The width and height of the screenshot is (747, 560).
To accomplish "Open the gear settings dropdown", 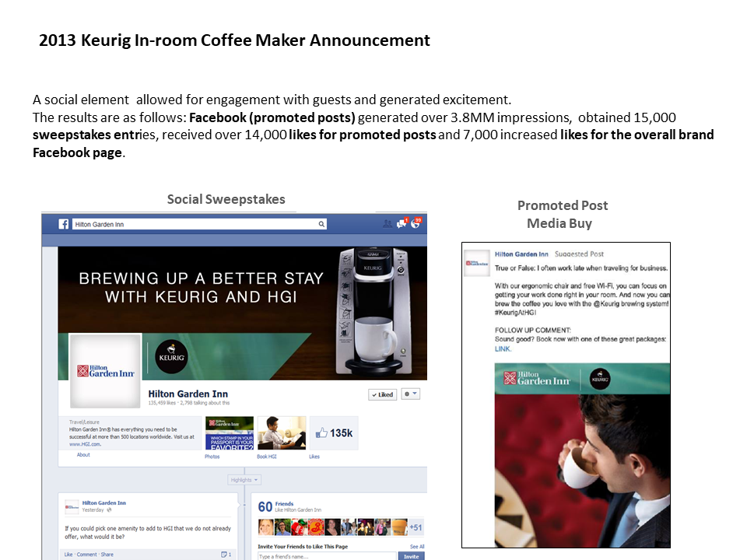I will click(x=410, y=394).
